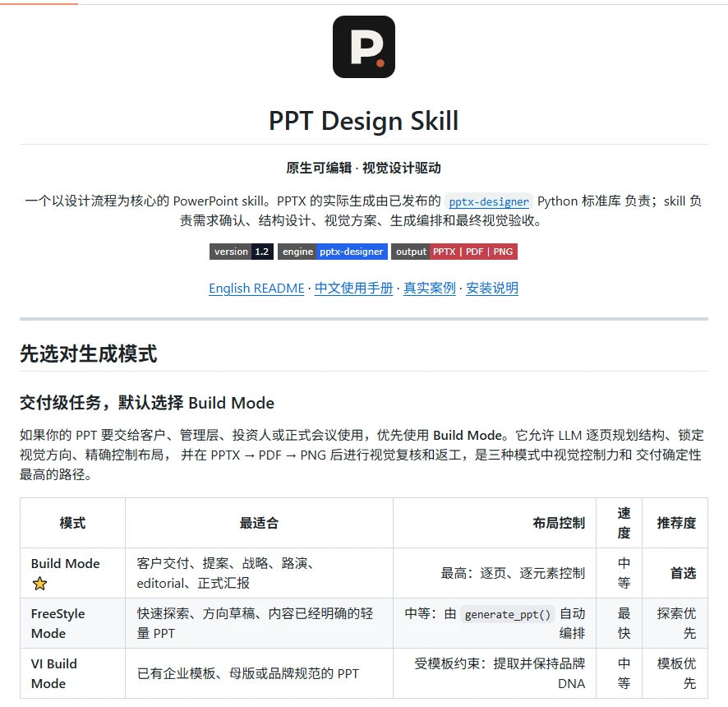
Task: Click the 最快 speed cell
Action: (x=619, y=623)
